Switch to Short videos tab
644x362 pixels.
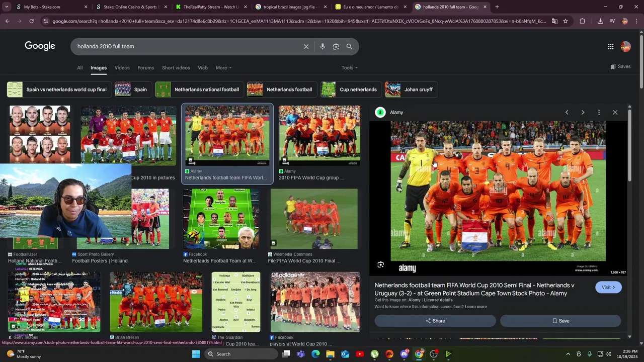(176, 68)
